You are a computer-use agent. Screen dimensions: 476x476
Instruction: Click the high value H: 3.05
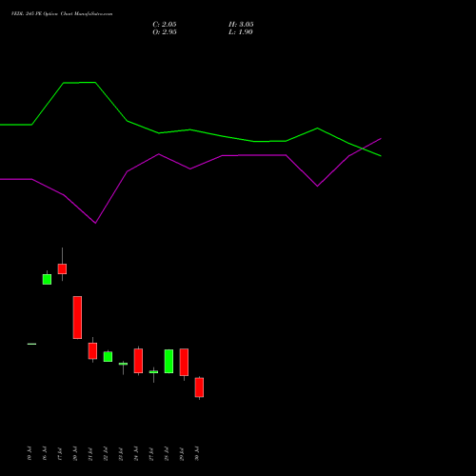tap(241, 25)
